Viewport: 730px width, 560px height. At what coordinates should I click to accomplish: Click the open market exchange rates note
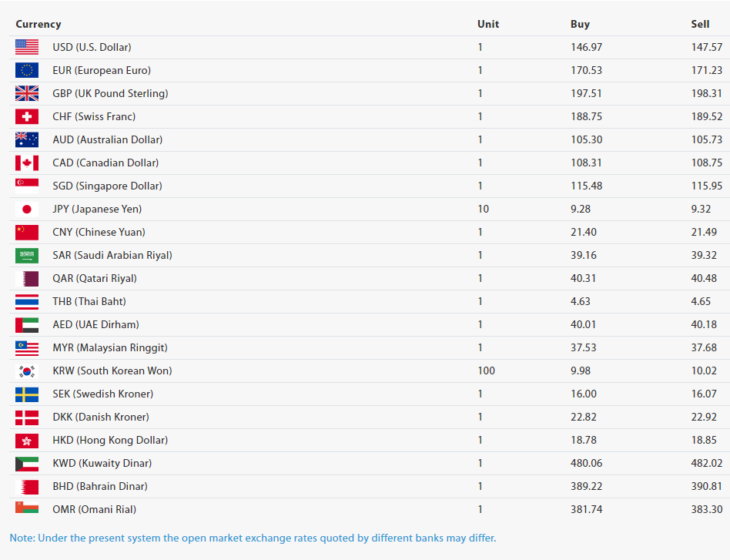pyautogui.click(x=253, y=538)
